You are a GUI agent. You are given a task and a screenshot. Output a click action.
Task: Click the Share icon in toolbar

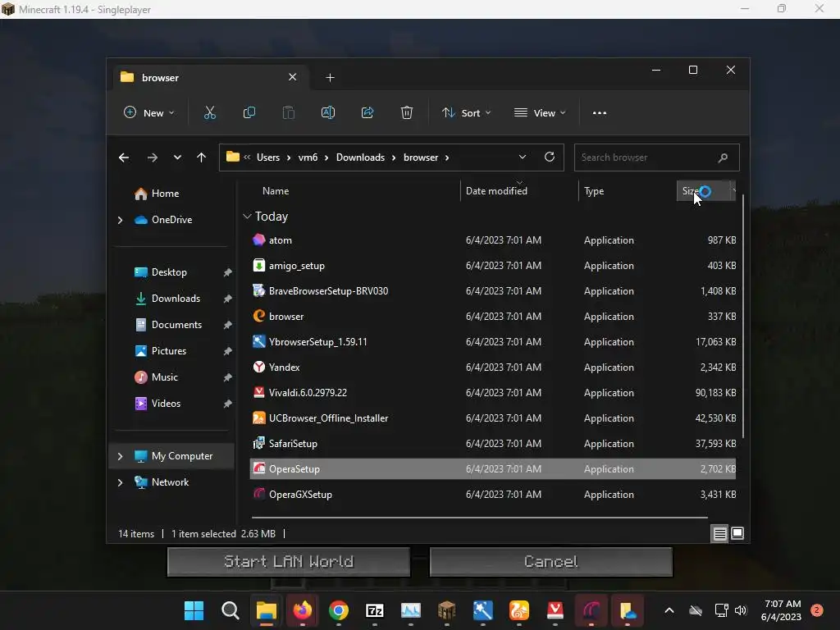click(x=367, y=113)
